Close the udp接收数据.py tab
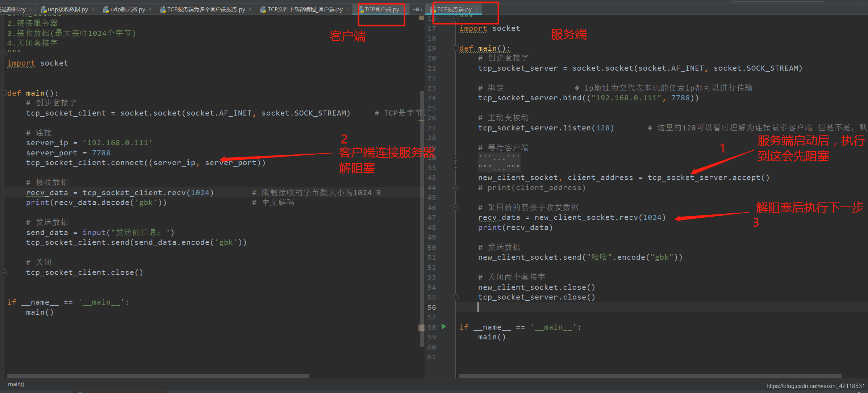This screenshot has height=393, width=868. 93,9
